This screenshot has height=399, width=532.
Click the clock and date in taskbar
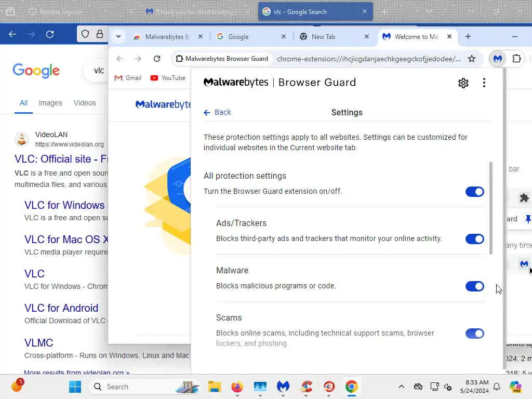pos(474,387)
